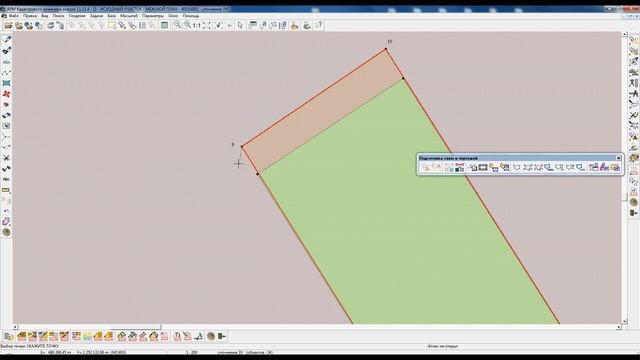
Task: Click the round globe icon in left toolbar
Action: click(x=7, y=232)
